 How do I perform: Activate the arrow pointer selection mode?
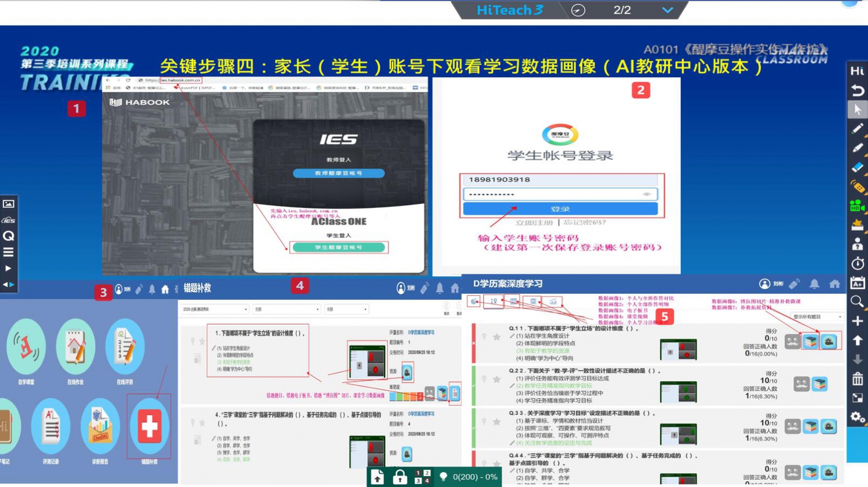857,110
